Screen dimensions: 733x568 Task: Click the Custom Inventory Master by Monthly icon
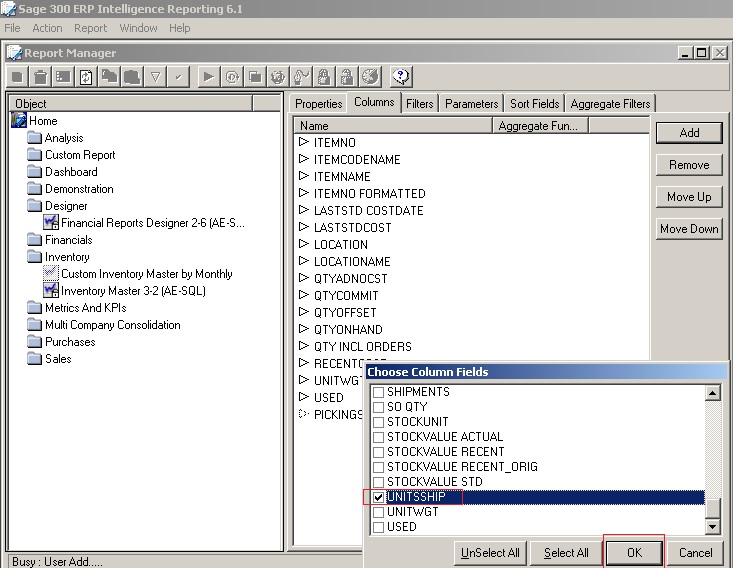click(50, 273)
